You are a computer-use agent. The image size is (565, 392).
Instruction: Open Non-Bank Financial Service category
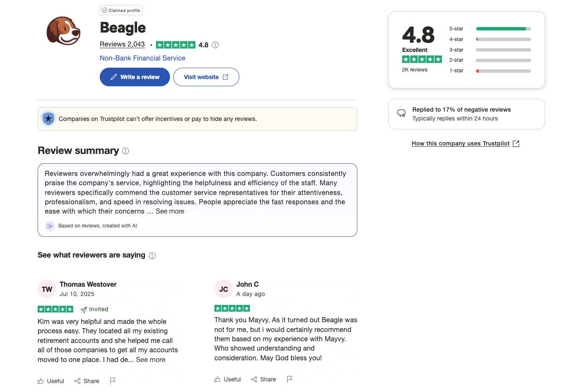tap(143, 58)
